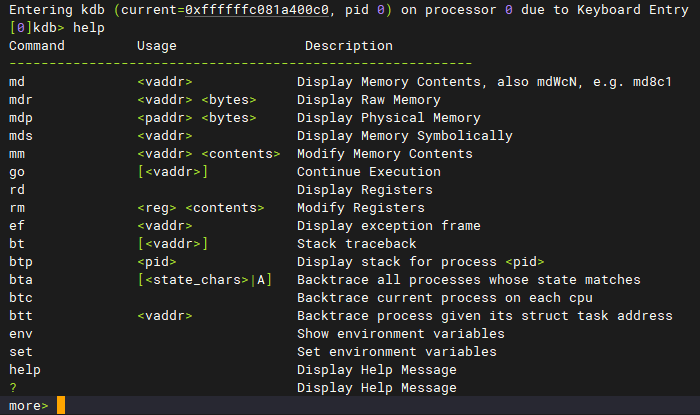Click the 'rd' Display Registers command
The height and width of the screenshot is (415, 700).
[x=16, y=189]
